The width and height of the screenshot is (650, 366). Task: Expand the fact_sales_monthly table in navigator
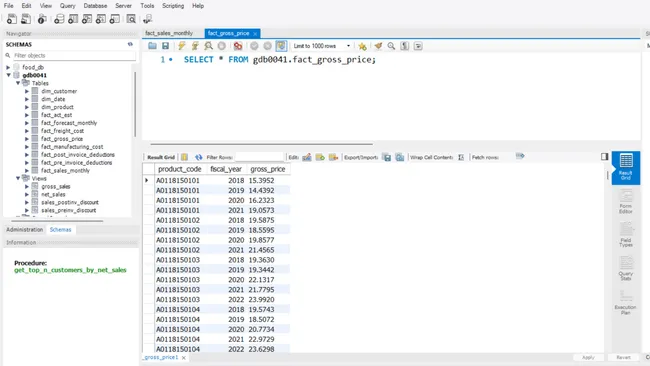click(27, 170)
